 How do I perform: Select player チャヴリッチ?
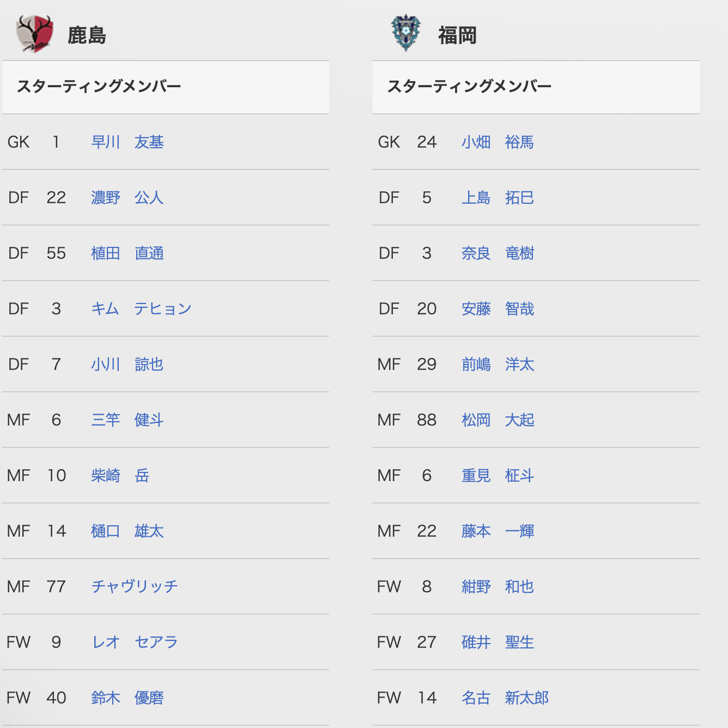135,587
